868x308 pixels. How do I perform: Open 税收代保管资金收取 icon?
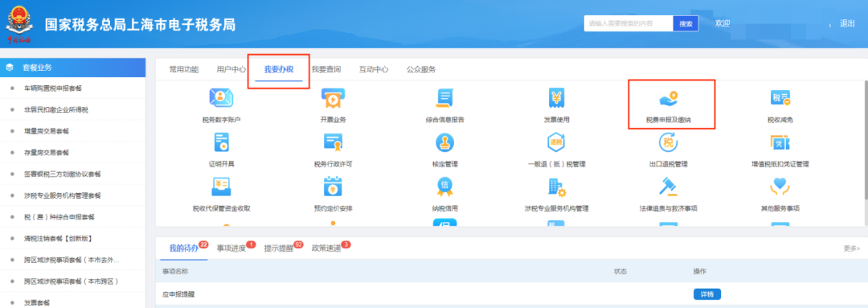tap(221, 187)
